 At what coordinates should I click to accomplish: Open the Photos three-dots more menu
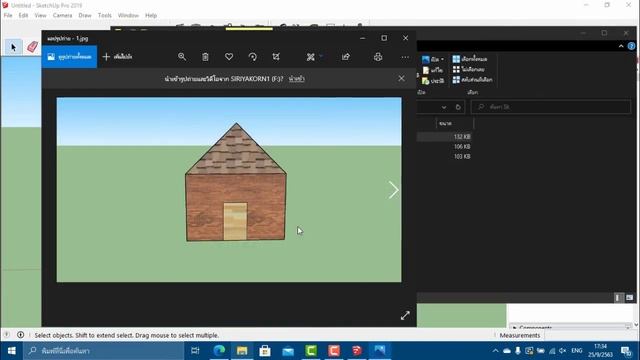(405, 57)
